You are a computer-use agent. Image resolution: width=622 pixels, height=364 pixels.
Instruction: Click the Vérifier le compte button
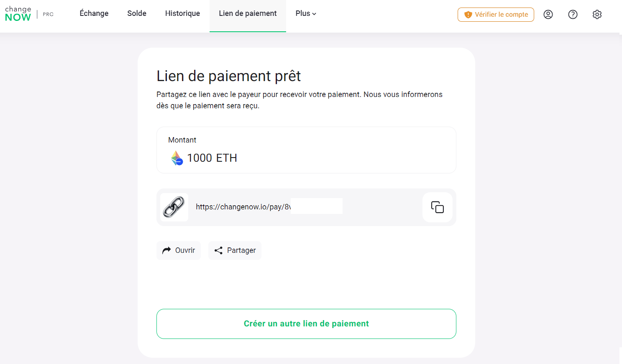coord(496,14)
